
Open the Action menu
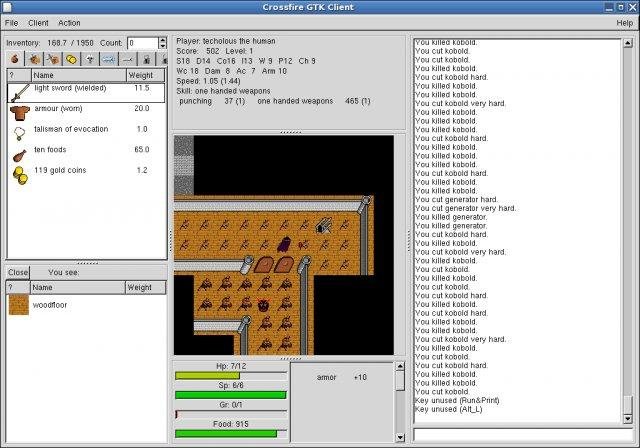coord(69,23)
